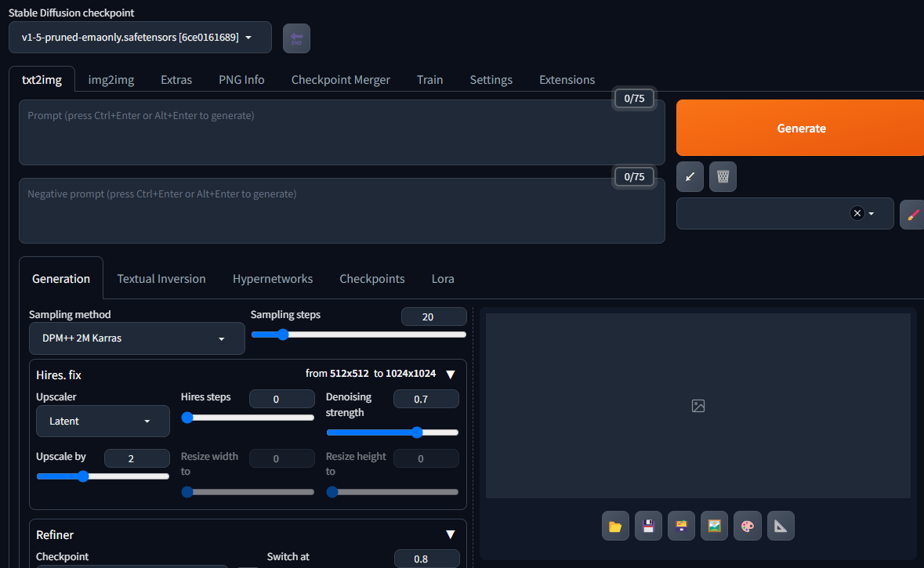Click the checkpoint refresh icon button
The image size is (924, 568).
tap(296, 38)
